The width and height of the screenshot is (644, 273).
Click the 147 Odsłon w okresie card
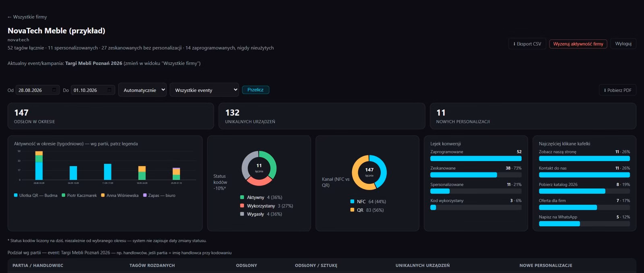(111, 116)
